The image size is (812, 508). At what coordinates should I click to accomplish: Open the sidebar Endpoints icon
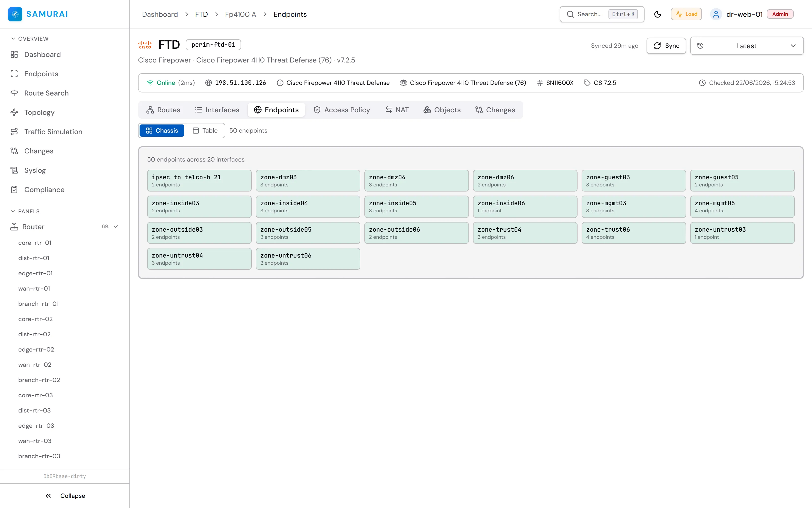coord(14,74)
